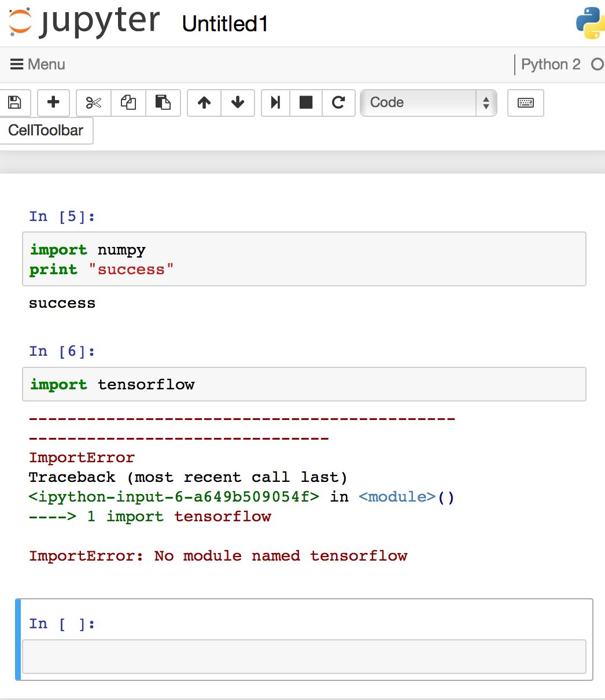Click into the empty code cell input
This screenshot has width=605, height=700.
(304, 657)
